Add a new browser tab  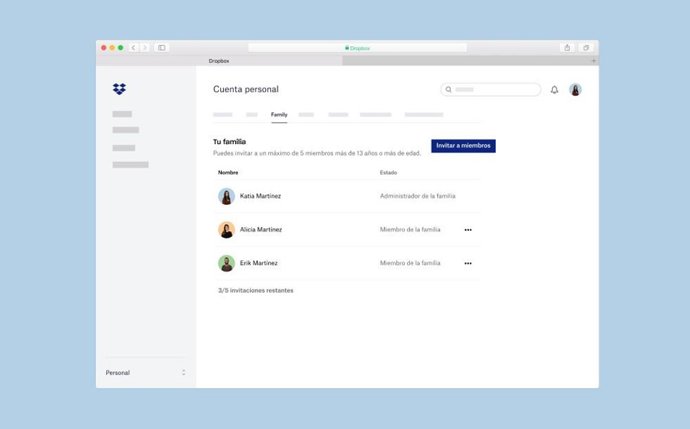pyautogui.click(x=594, y=61)
